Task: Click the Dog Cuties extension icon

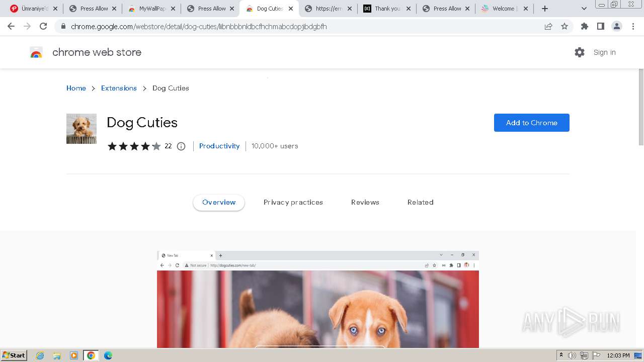Action: tap(82, 129)
